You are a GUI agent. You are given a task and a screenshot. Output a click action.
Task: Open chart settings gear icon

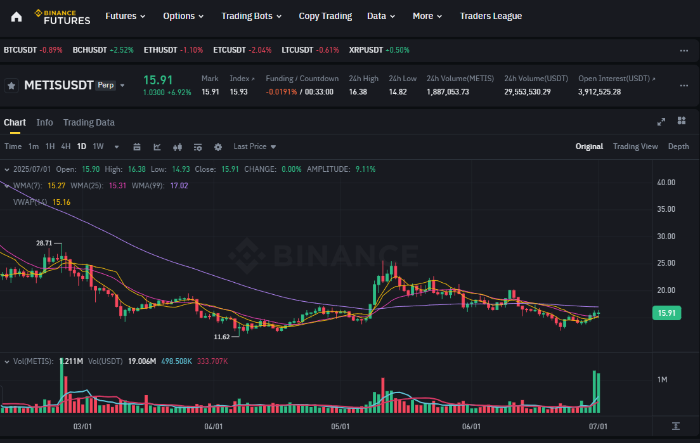[x=218, y=147]
